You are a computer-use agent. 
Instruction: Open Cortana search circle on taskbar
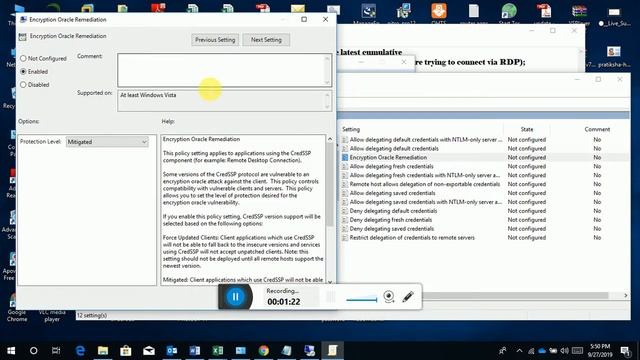(x=33, y=351)
